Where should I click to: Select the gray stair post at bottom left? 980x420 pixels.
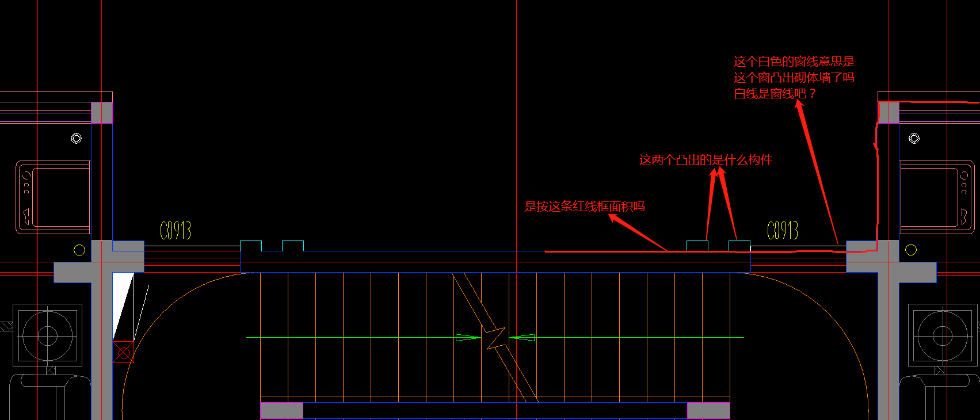point(282,411)
